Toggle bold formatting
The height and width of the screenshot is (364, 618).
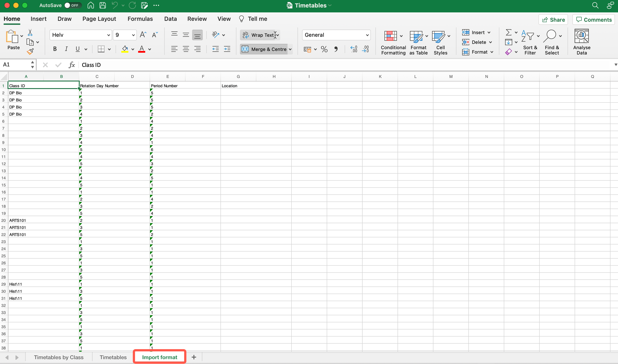point(55,49)
